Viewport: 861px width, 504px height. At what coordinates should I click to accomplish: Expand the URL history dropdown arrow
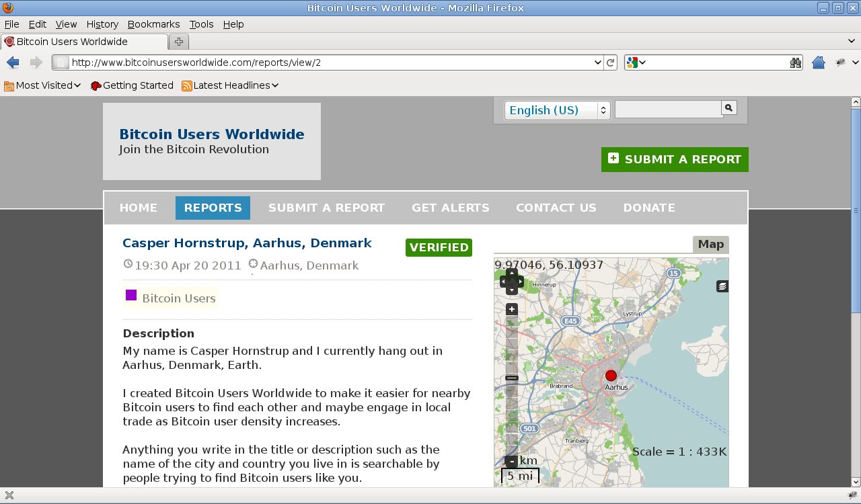point(598,62)
